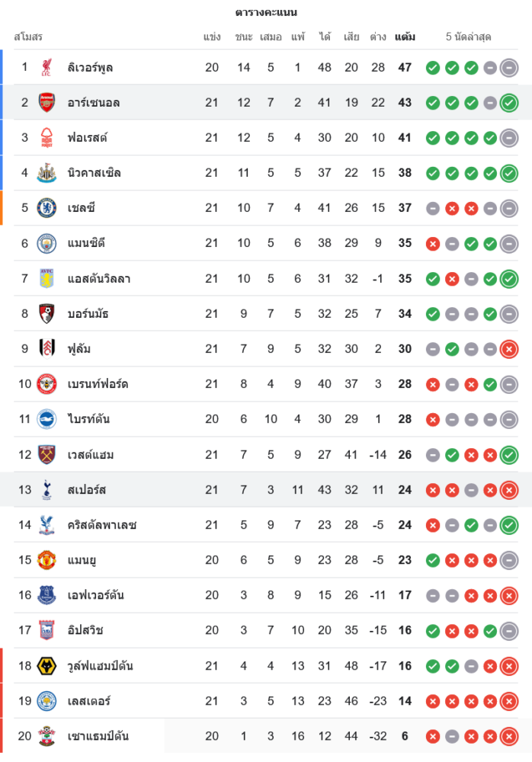This screenshot has height=762, width=532.
Task: Open the ลิเวอร์พูล team link
Action: (x=90, y=67)
